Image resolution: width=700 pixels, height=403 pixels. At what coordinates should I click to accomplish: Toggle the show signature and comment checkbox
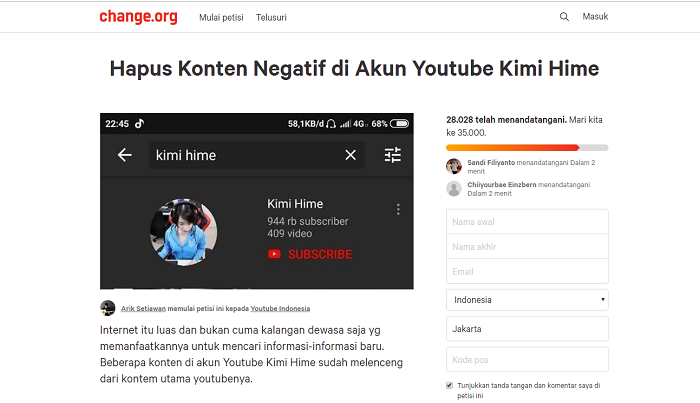click(x=450, y=385)
